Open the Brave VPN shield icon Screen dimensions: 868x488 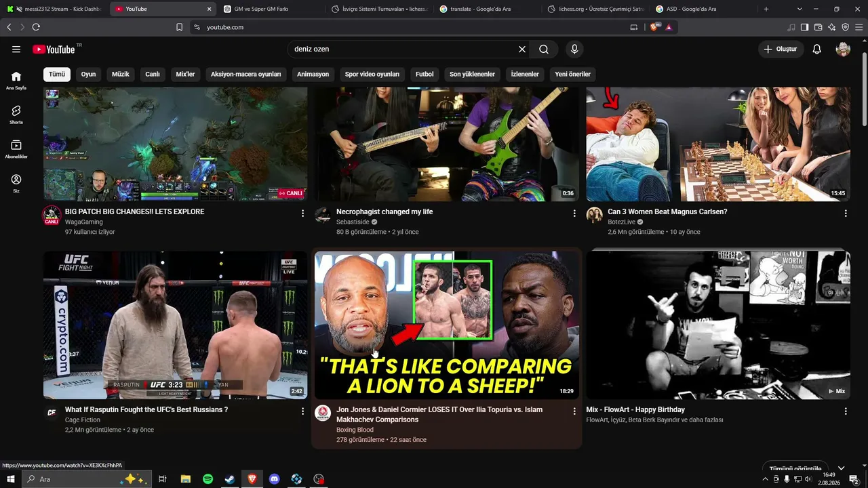[846, 27]
